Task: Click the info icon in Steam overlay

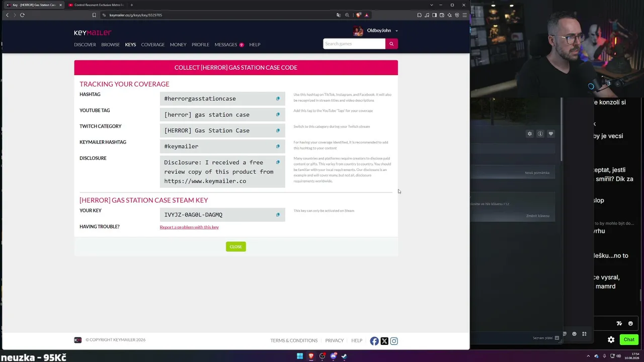Action: pyautogui.click(x=540, y=134)
